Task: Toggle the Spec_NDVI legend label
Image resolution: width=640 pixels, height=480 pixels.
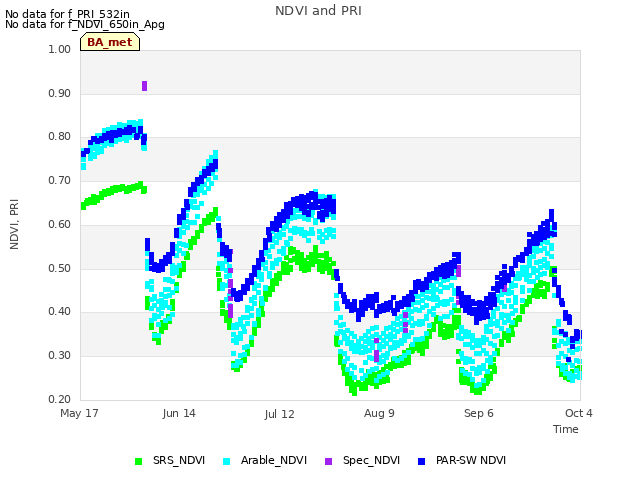Action: click(371, 460)
